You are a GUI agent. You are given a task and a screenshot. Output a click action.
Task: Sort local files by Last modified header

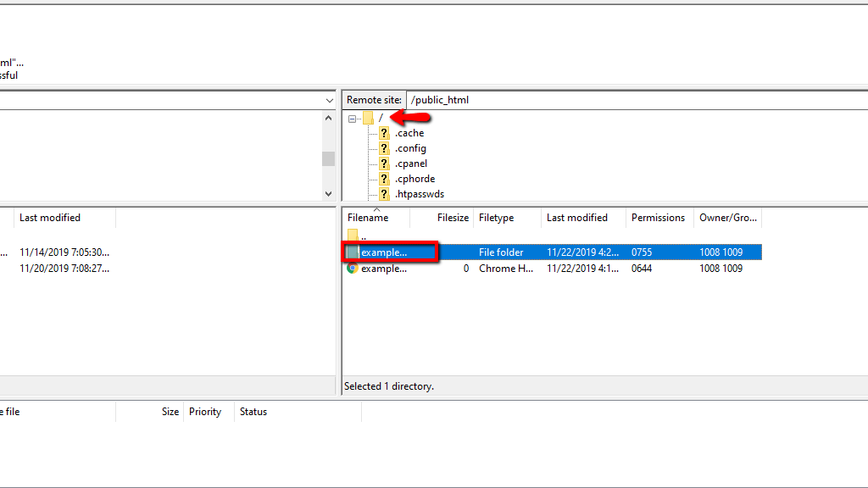click(64, 218)
